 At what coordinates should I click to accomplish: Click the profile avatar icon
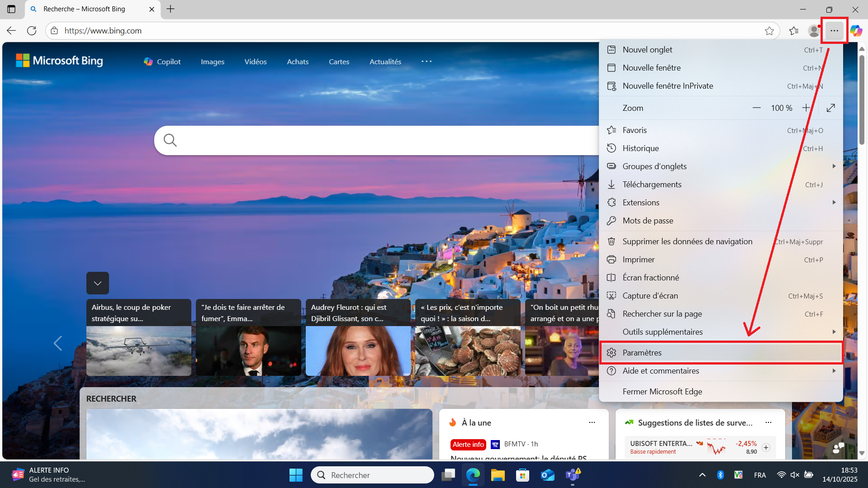tap(814, 31)
